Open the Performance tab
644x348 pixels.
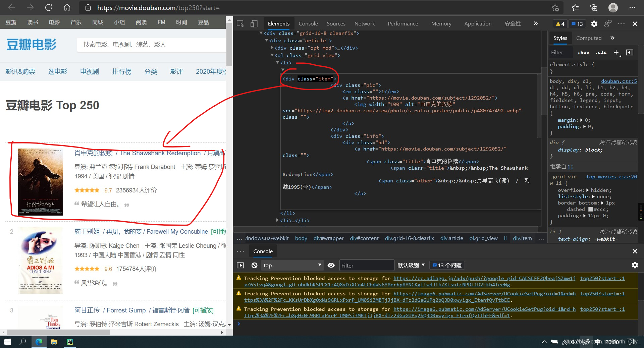pos(403,23)
